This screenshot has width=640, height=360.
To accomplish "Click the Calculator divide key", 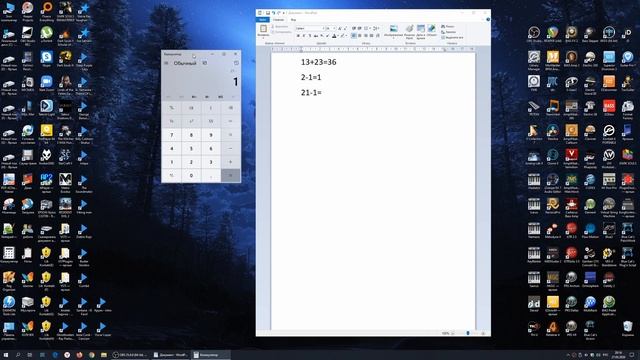I will pyautogui.click(x=231, y=121).
